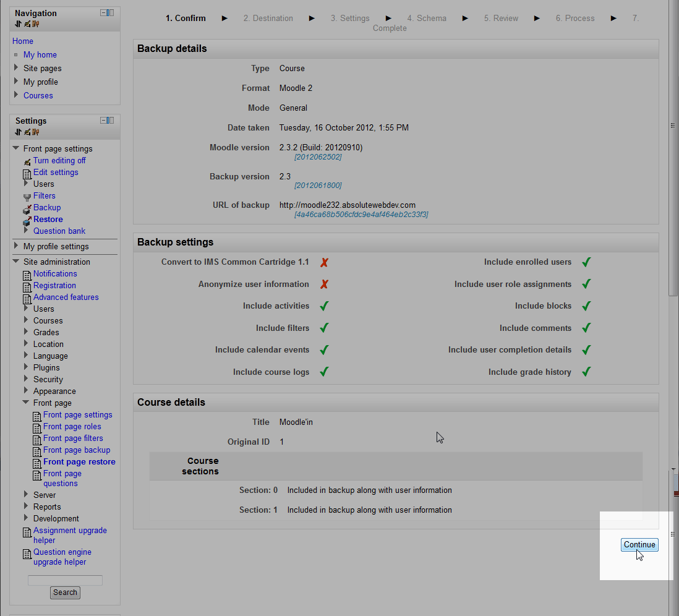Click the move icon in Navigation block

(18, 24)
